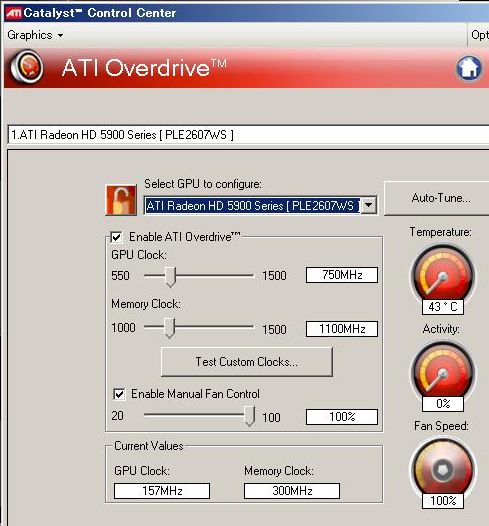Click the manual fan speed slider handle
The width and height of the screenshot is (489, 526).
(x=250, y=416)
